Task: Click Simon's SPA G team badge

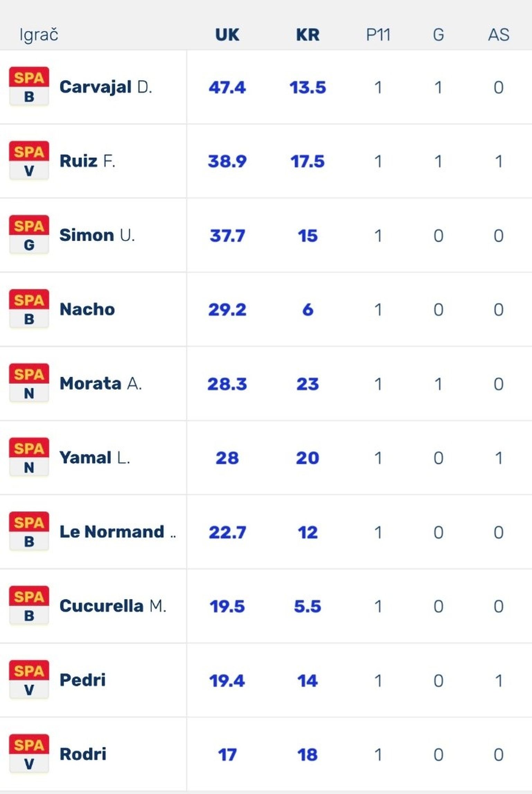Action: pyautogui.click(x=29, y=235)
